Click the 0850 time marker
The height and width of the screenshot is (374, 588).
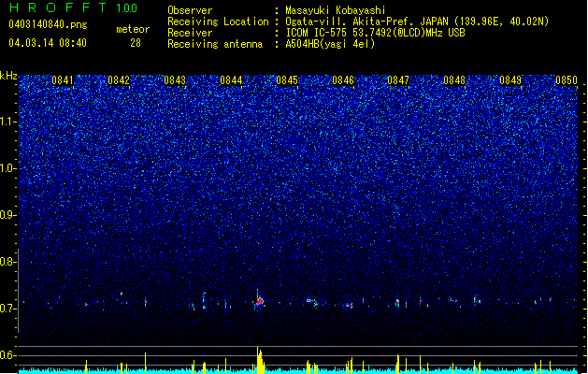pos(566,80)
